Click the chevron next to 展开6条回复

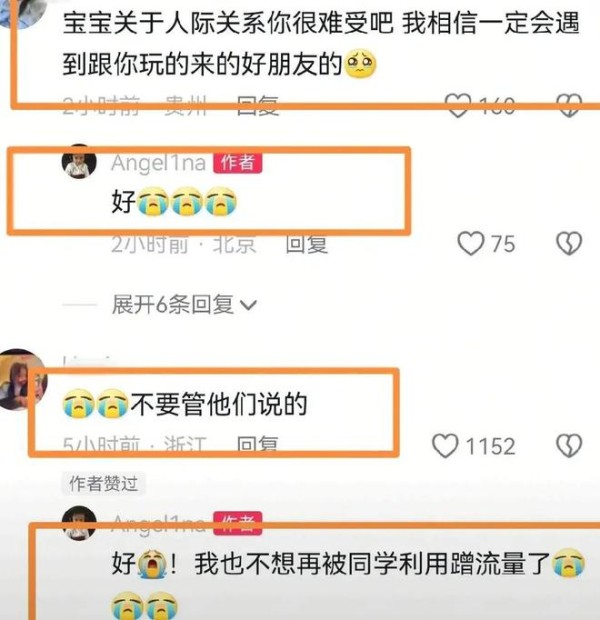pyautogui.click(x=248, y=305)
